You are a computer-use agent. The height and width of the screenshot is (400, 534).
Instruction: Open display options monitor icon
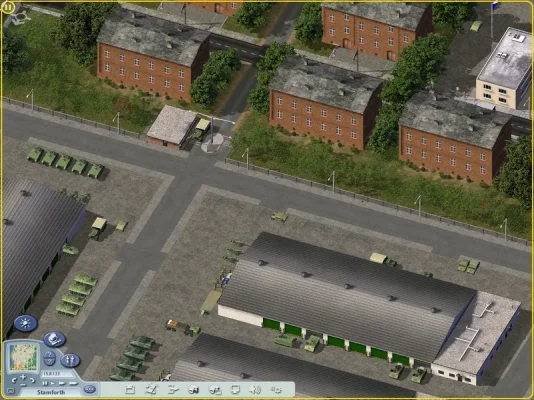tap(236, 389)
